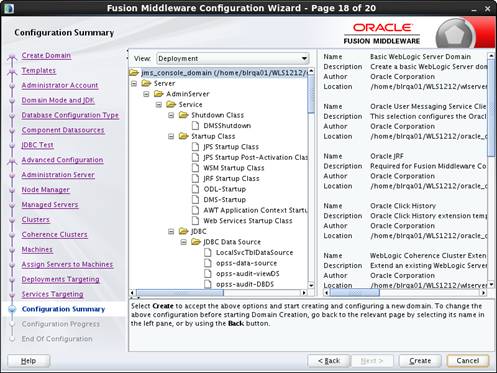
Task: Click the JPS Startup Post-Activation file icon
Action: pyautogui.click(x=196, y=157)
